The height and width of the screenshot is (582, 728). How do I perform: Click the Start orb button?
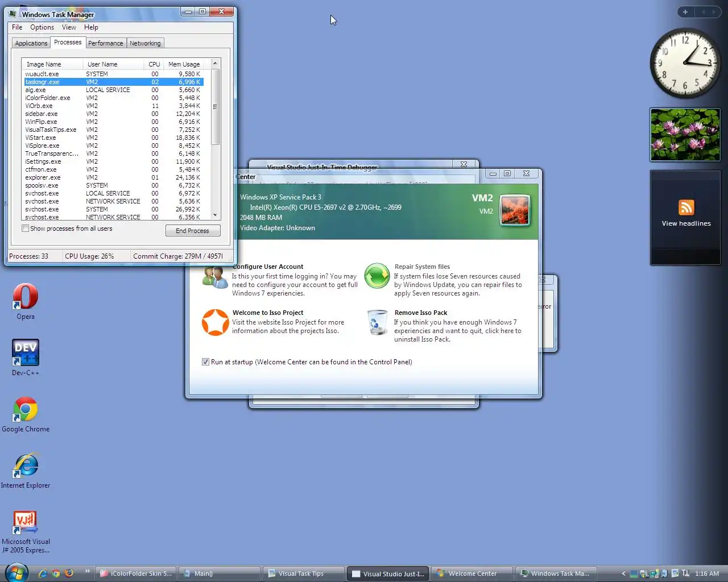16,573
